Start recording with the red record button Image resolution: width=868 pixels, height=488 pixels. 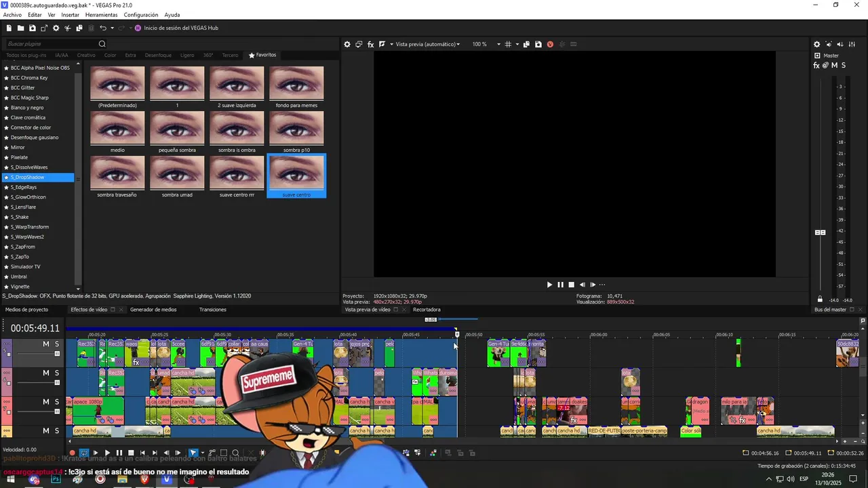[73, 453]
